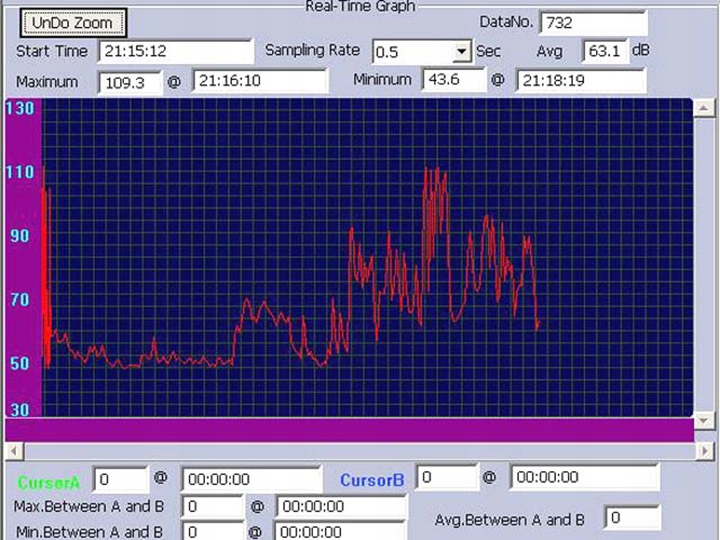Click the CursorA value field
The height and width of the screenshot is (540, 720).
(x=120, y=479)
